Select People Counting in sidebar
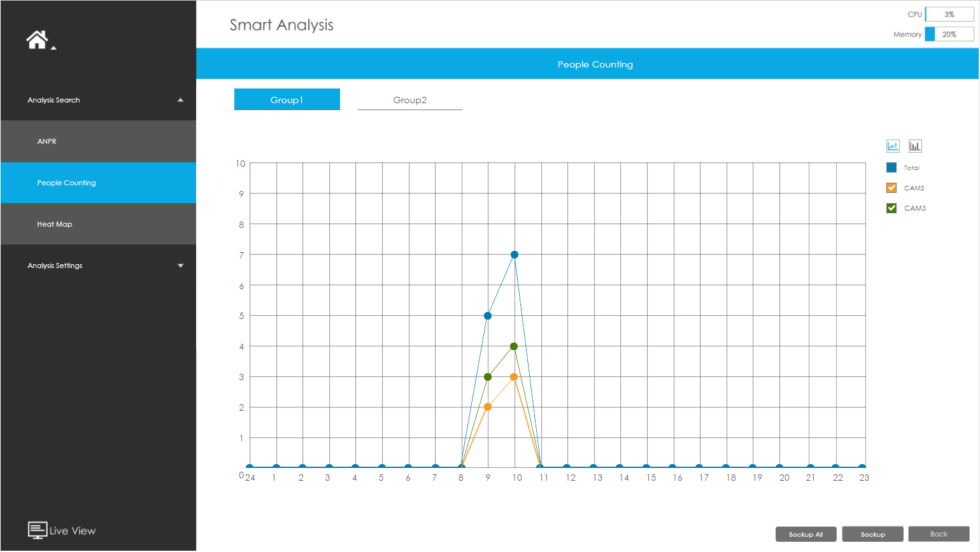Image resolution: width=980 pixels, height=552 pixels. 98,183
